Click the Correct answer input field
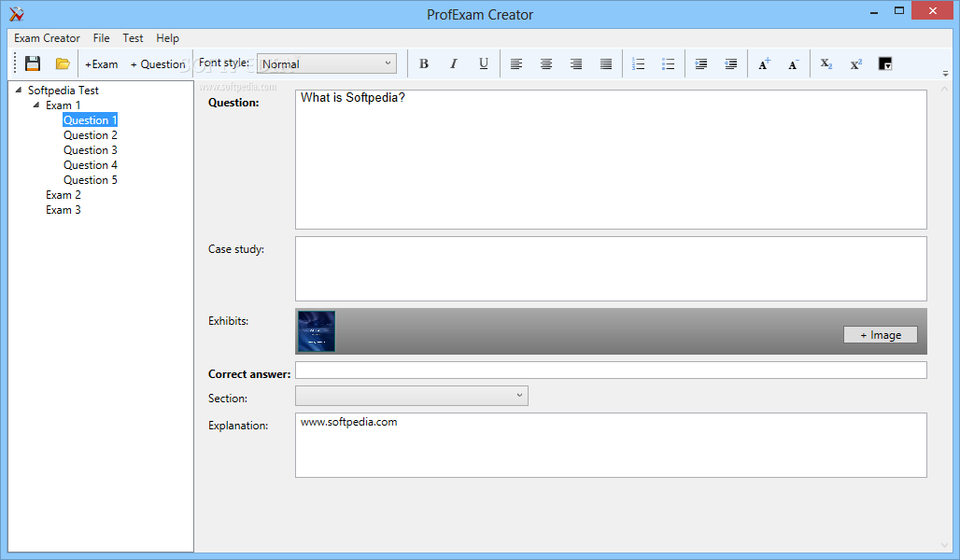The image size is (960, 560). pyautogui.click(x=611, y=370)
